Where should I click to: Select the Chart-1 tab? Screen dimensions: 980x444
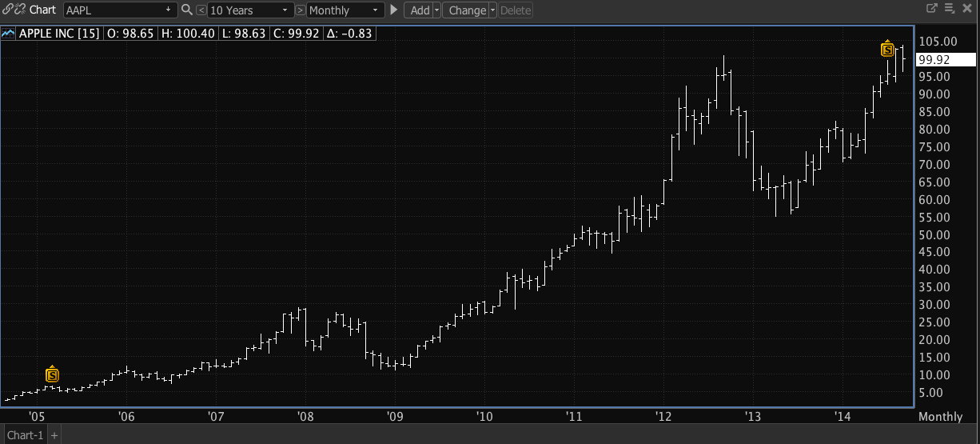(23, 435)
